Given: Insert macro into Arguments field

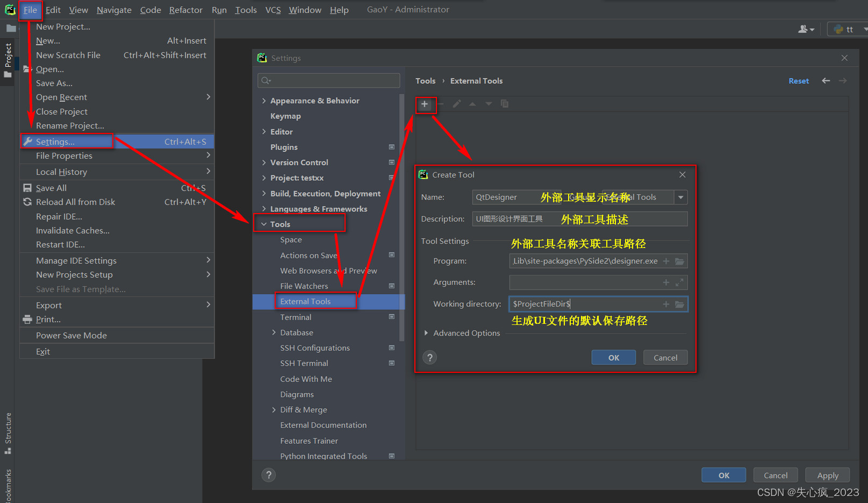Looking at the screenshot, I should (666, 282).
